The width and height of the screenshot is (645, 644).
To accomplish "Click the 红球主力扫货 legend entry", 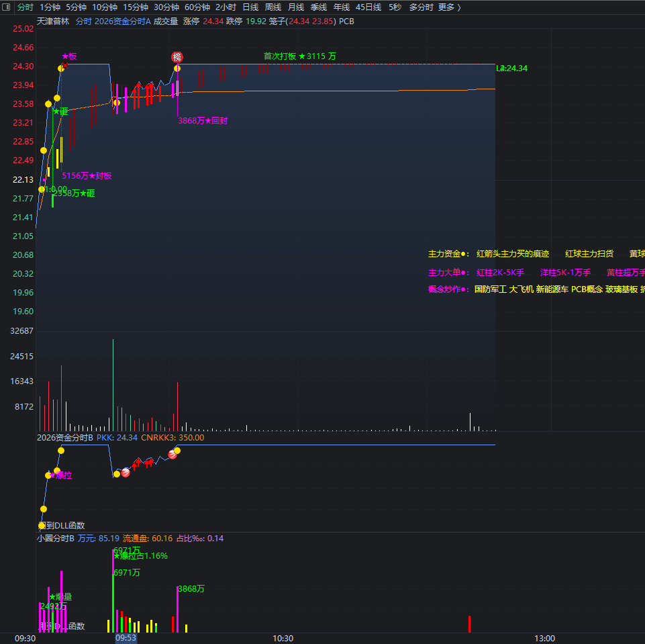I will [589, 253].
